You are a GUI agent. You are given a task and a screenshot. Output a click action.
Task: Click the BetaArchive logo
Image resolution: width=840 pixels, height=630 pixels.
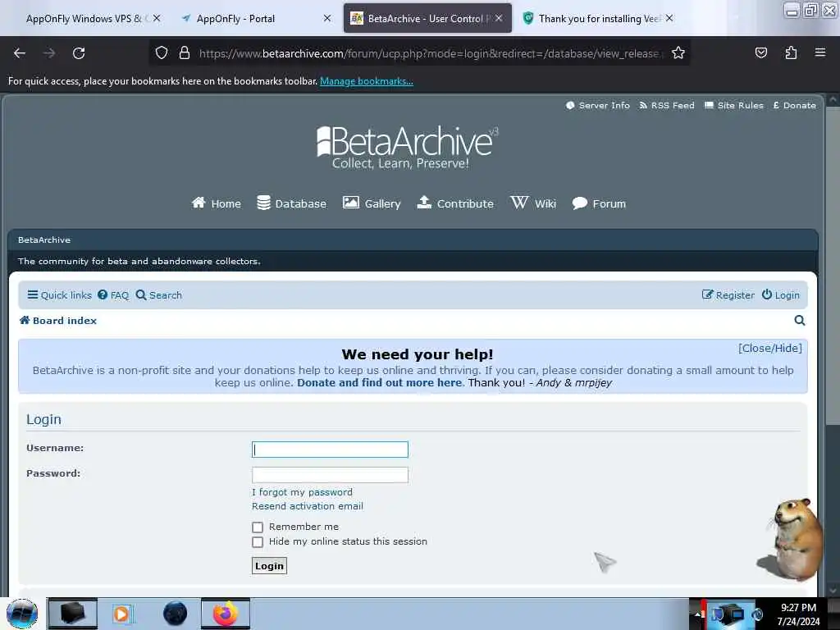pyautogui.click(x=408, y=148)
